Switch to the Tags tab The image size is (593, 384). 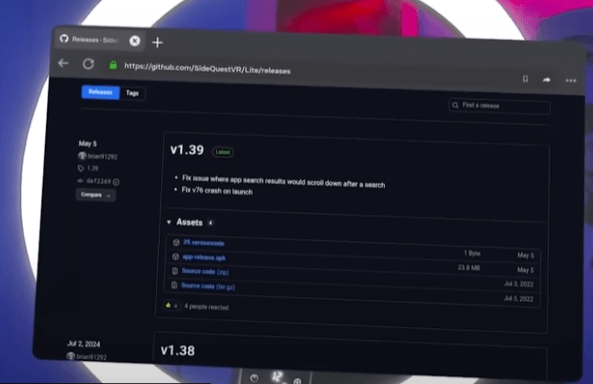(132, 93)
